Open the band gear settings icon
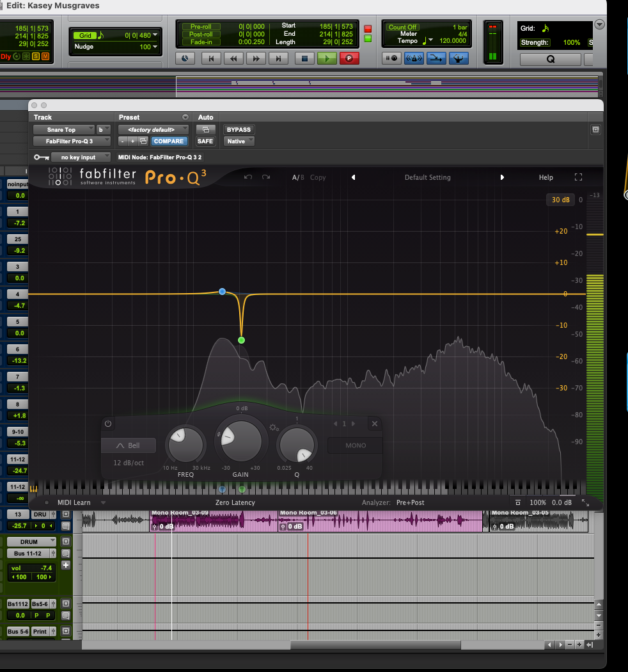 pos(274,428)
